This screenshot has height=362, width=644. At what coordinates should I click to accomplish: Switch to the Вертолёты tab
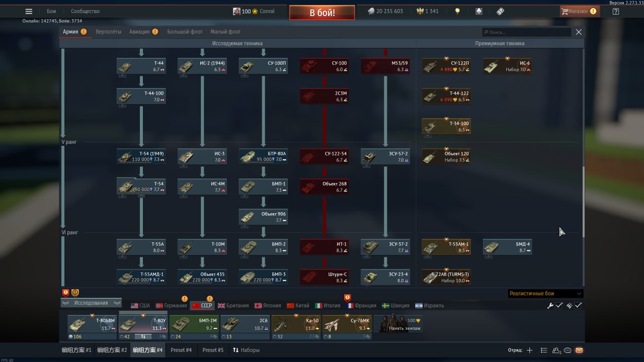coord(109,32)
